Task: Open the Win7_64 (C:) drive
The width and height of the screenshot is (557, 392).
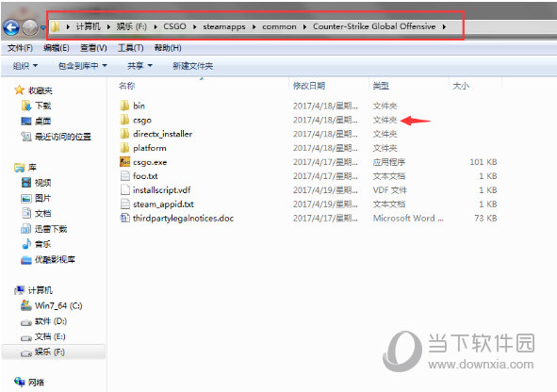Action: pos(52,305)
